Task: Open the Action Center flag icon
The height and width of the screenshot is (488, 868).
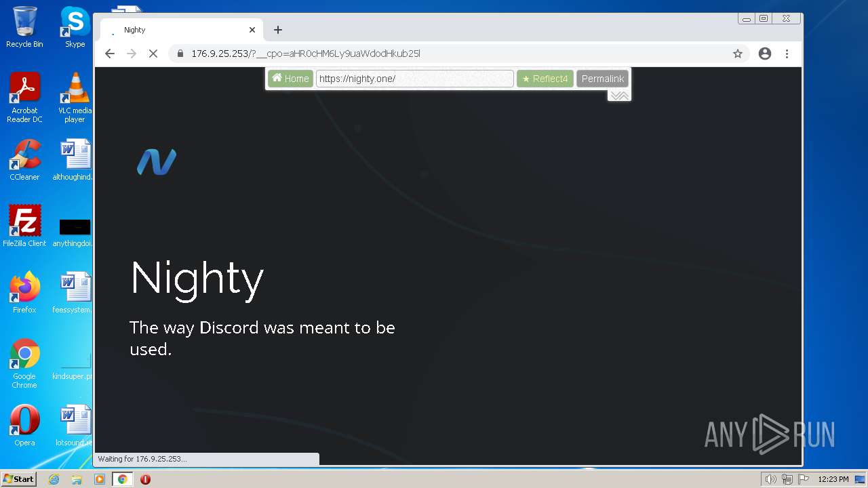Action: tap(804, 479)
